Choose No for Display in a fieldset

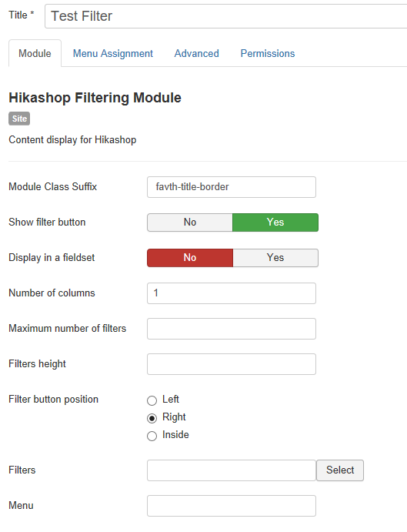(190, 258)
